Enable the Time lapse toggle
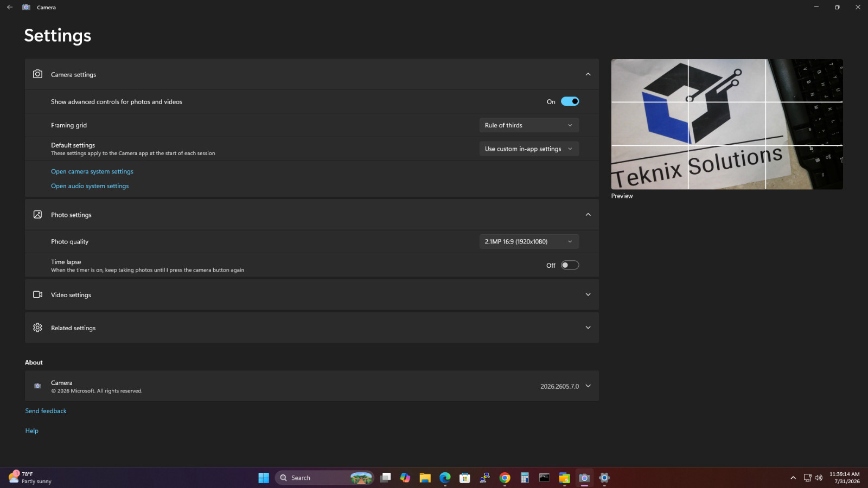This screenshot has height=488, width=868. click(x=570, y=265)
